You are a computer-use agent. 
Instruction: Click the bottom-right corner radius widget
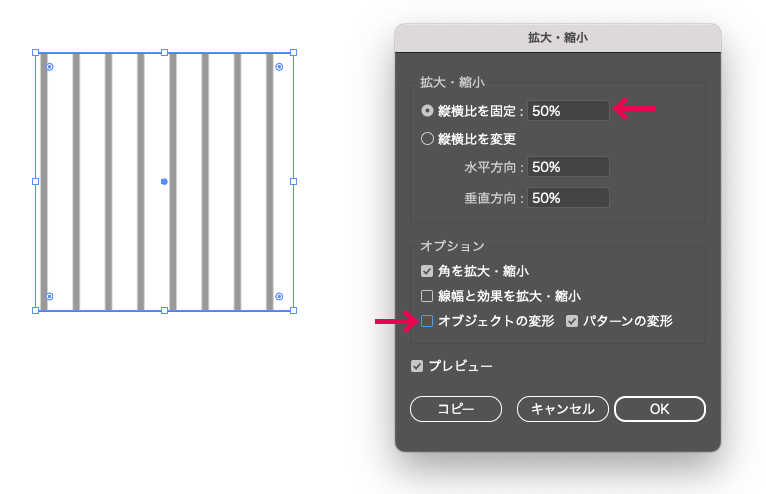tap(279, 296)
